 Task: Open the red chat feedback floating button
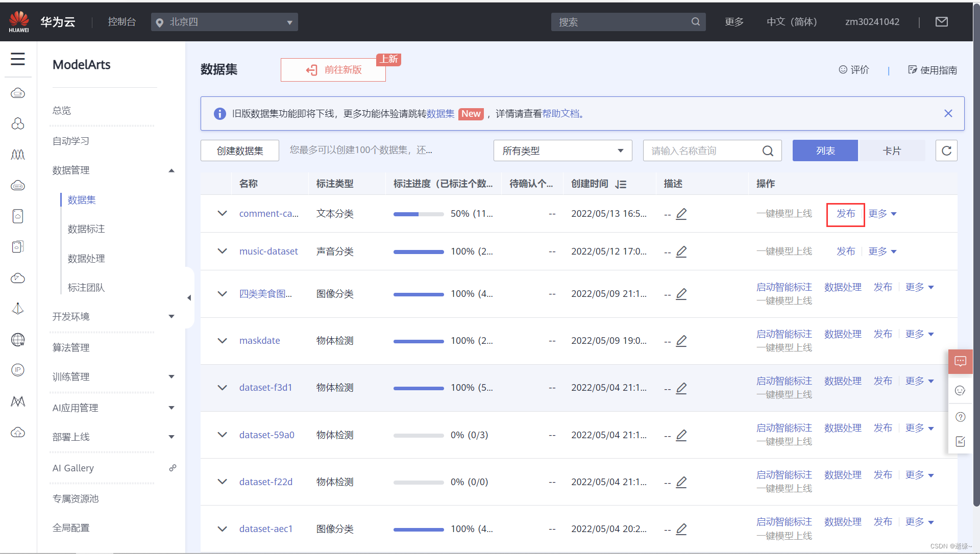click(x=960, y=362)
